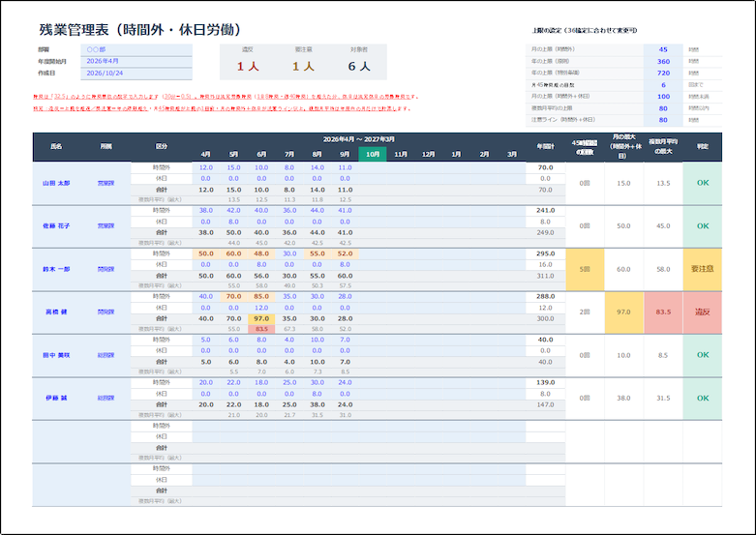Click 鈴木 一郎's 年間計 時間外 total 295.0
Image resolution: width=756 pixels, height=535 pixels.
545,253
